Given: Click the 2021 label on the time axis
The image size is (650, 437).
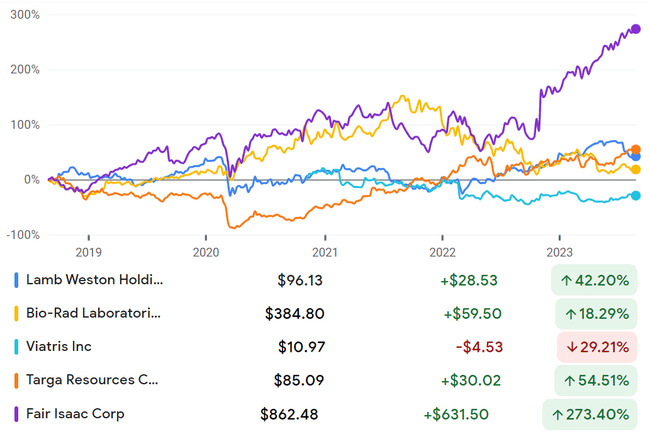Looking at the screenshot, I should [323, 252].
